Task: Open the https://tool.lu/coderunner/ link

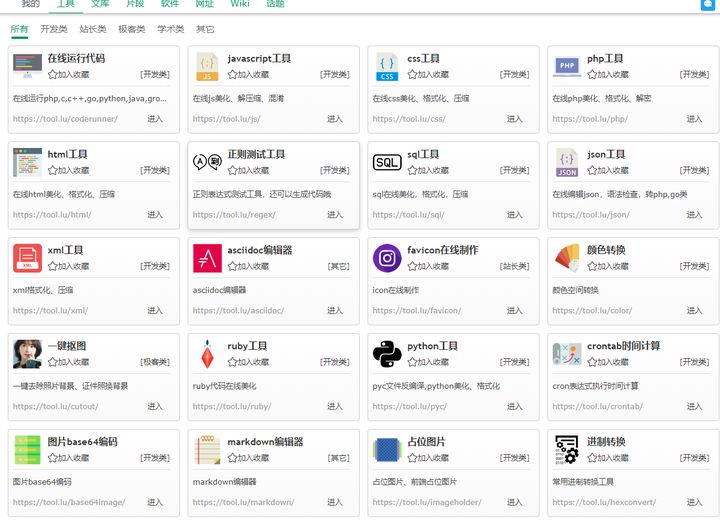Action: tap(65, 119)
